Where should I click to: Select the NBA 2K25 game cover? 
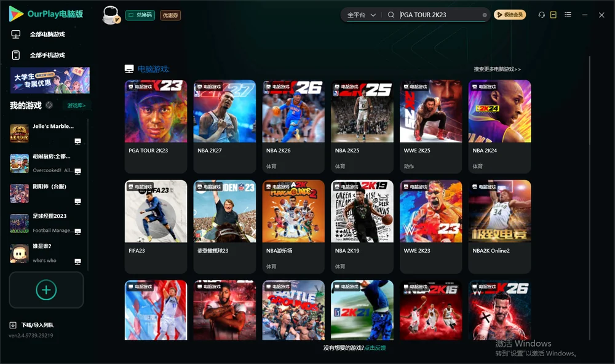[362, 111]
